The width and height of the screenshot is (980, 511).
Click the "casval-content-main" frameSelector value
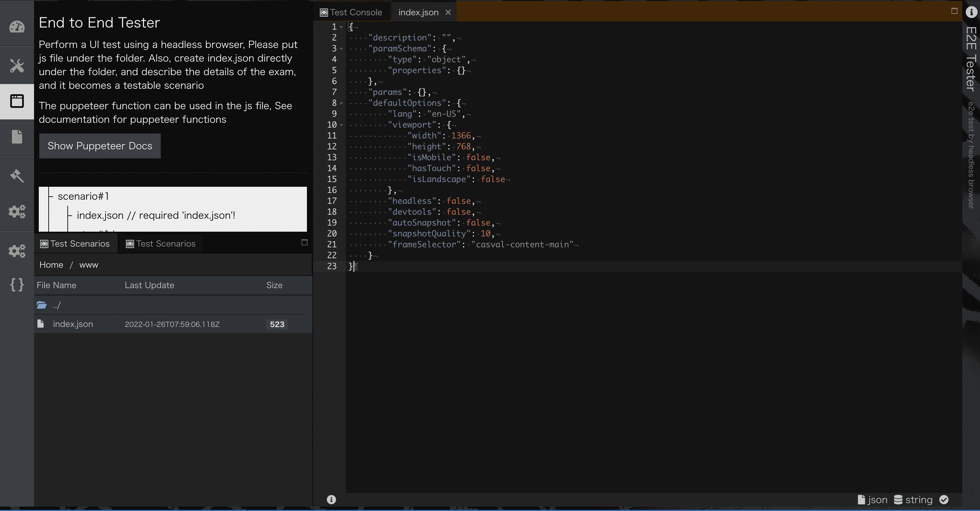pyautogui.click(x=522, y=244)
